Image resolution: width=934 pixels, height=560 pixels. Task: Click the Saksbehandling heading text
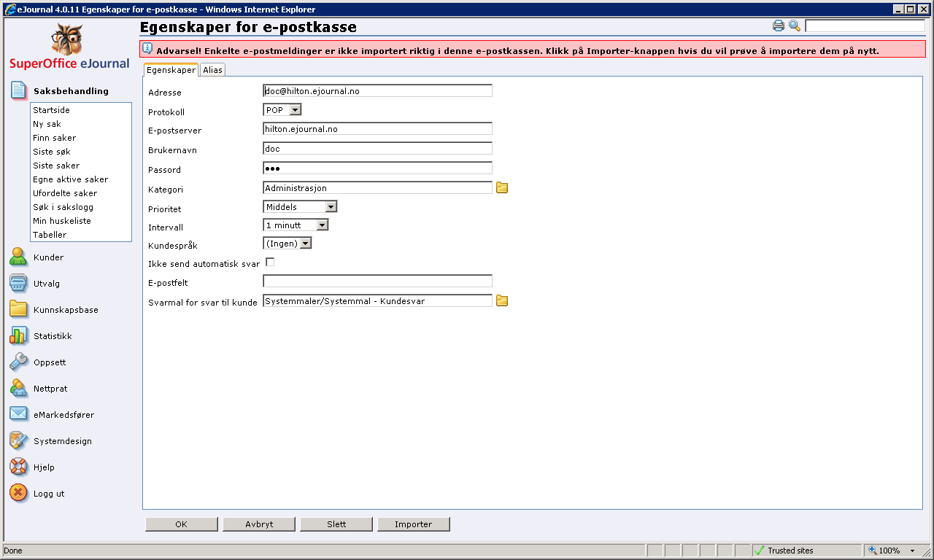tap(71, 91)
